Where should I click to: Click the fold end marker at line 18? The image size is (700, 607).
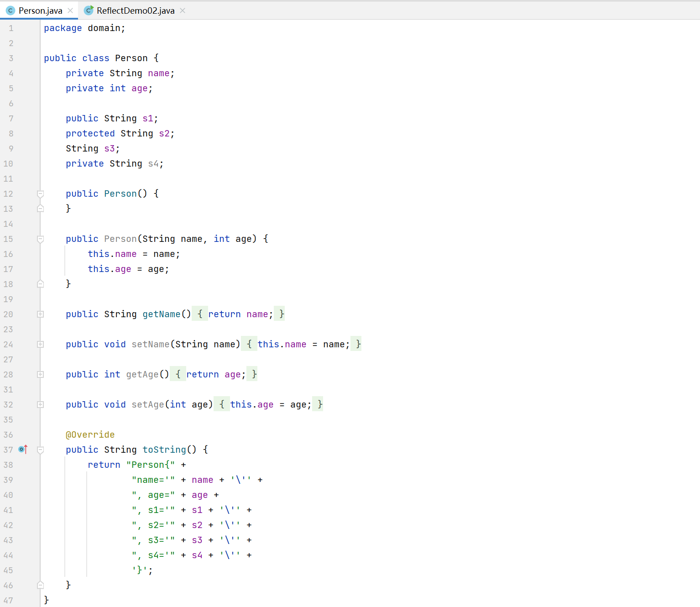pos(41,284)
